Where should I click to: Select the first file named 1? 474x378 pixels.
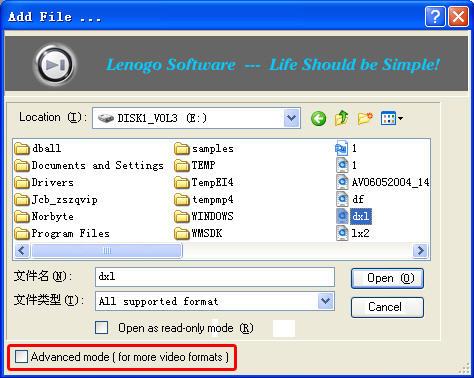tap(346, 148)
